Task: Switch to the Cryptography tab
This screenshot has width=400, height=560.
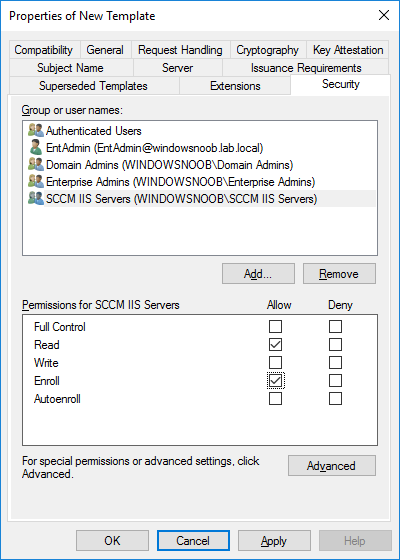Action: pyautogui.click(x=268, y=50)
